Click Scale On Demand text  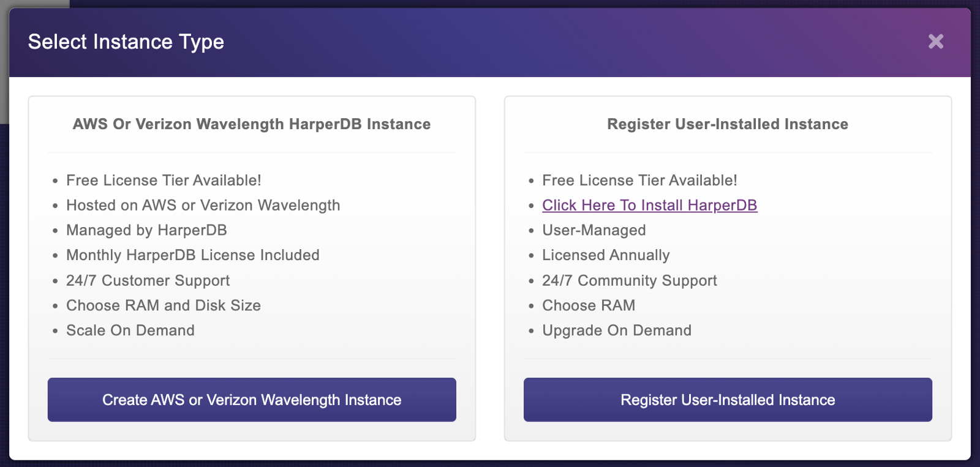[x=130, y=331]
